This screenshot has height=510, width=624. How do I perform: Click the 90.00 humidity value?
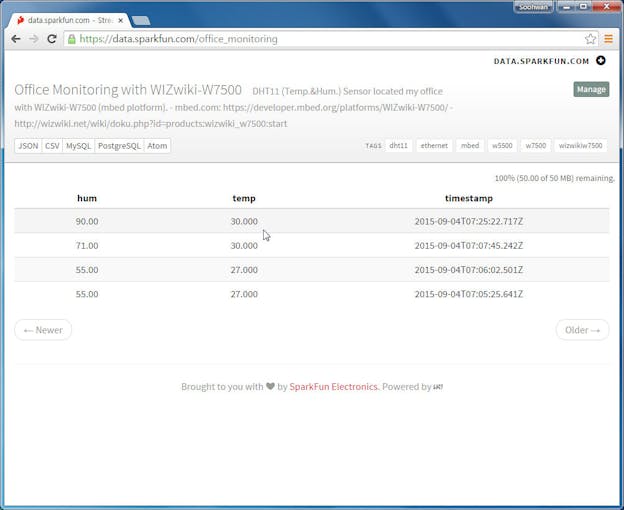pyautogui.click(x=87, y=221)
